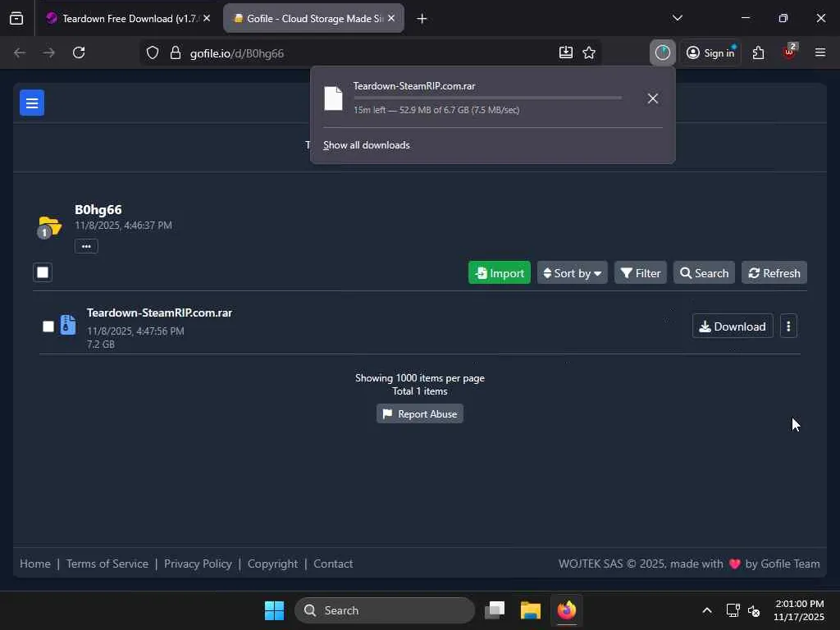Open a new tab with plus icon
The image size is (840, 630).
422,19
